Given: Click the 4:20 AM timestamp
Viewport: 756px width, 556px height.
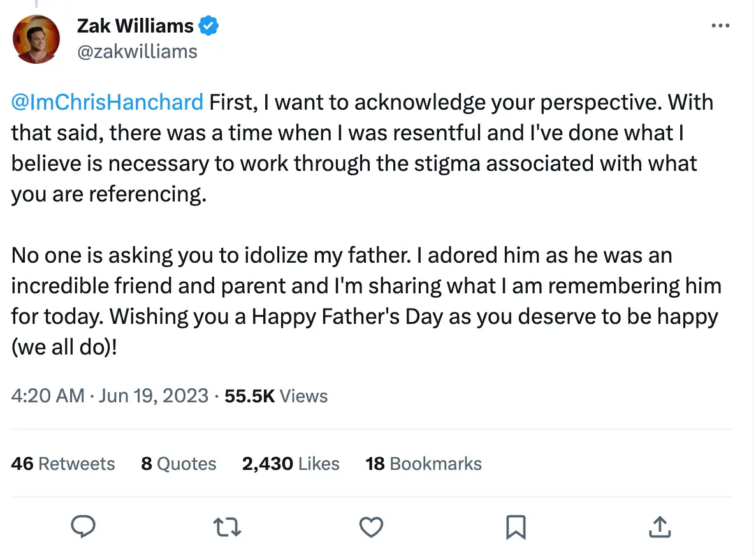Looking at the screenshot, I should click(48, 396).
